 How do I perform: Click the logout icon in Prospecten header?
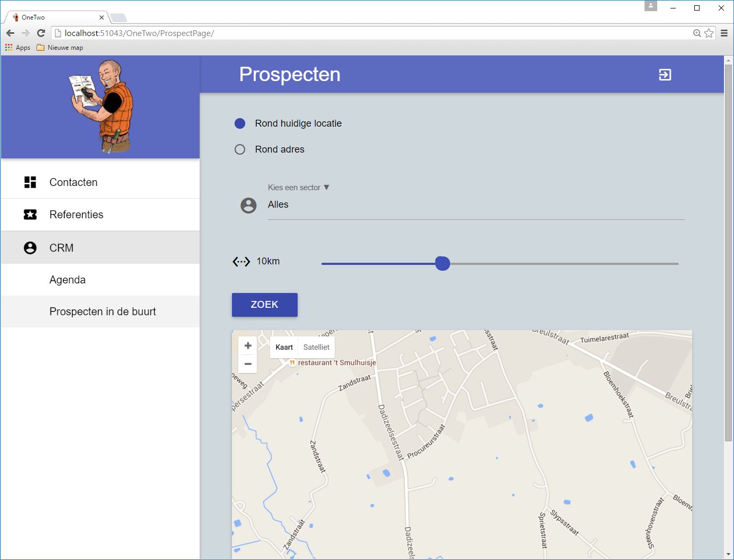(x=665, y=75)
